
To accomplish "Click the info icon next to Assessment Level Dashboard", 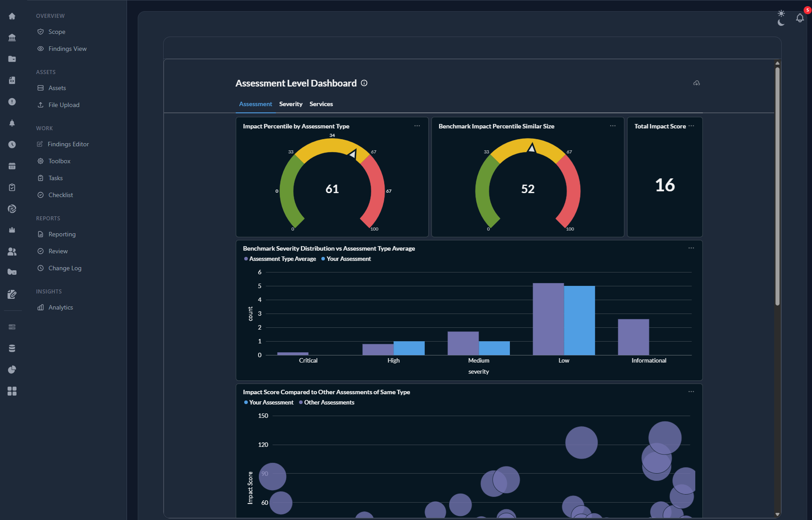I will [364, 83].
